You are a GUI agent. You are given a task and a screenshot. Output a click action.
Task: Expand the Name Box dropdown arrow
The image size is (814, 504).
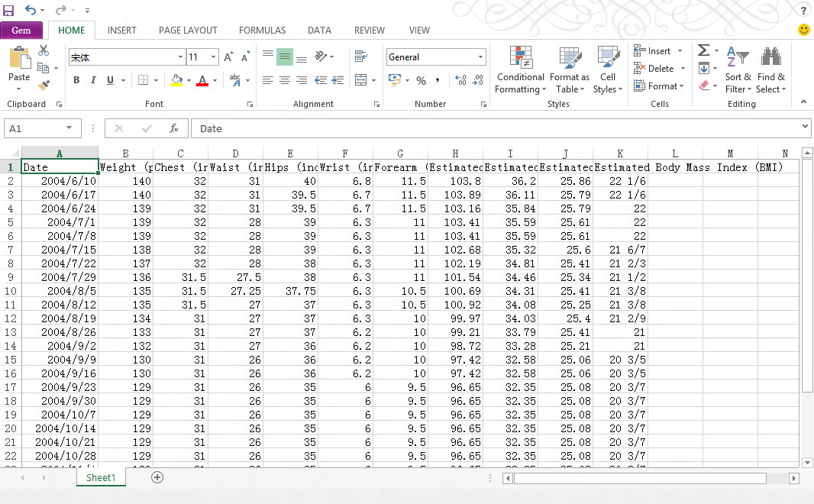point(69,128)
